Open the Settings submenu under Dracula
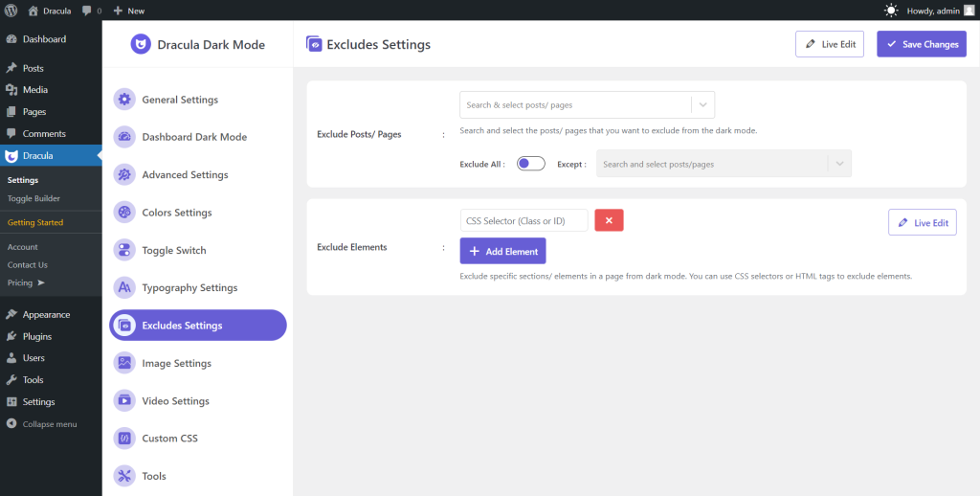The height and width of the screenshot is (496, 980). pyautogui.click(x=23, y=180)
